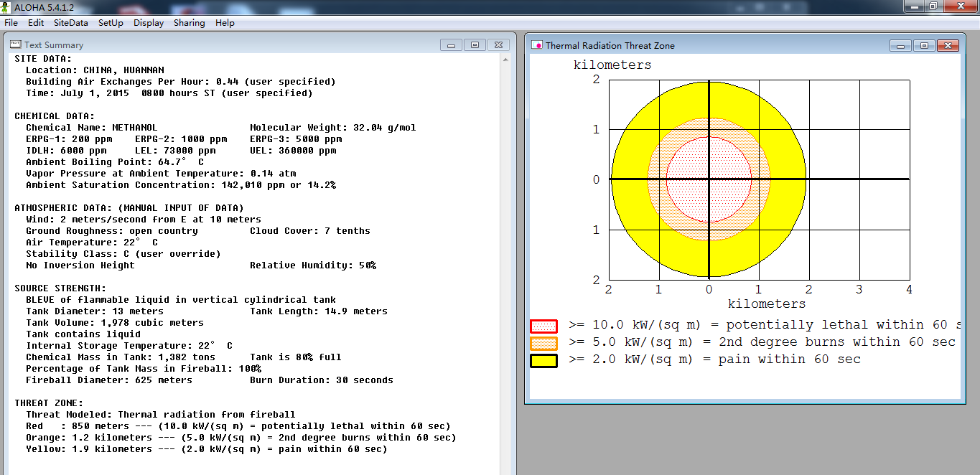The height and width of the screenshot is (475, 980).
Task: Click the 'Molecular Weight: 32.04 g/mol' text
Action: point(333,128)
